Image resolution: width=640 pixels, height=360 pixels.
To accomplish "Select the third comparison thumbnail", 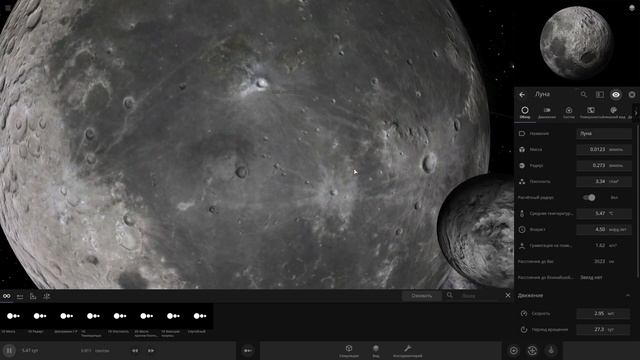I will tap(66, 316).
